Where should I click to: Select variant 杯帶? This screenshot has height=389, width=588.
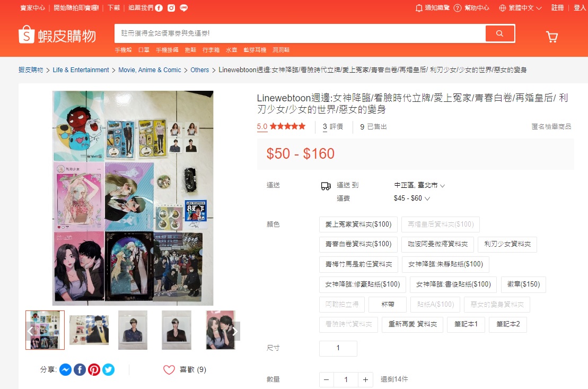pos(388,304)
